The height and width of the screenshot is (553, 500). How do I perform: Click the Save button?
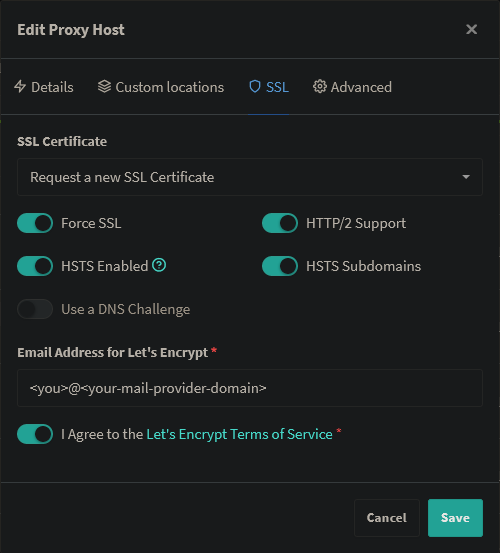point(455,518)
